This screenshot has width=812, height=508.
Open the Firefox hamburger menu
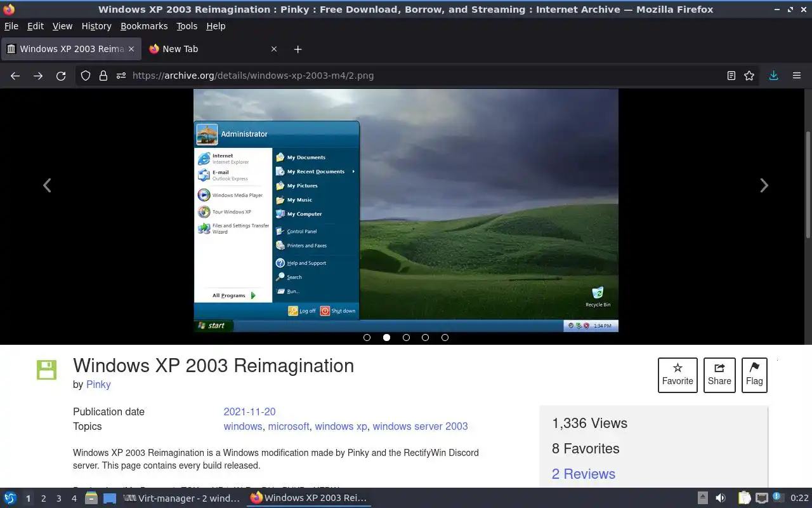[797, 76]
